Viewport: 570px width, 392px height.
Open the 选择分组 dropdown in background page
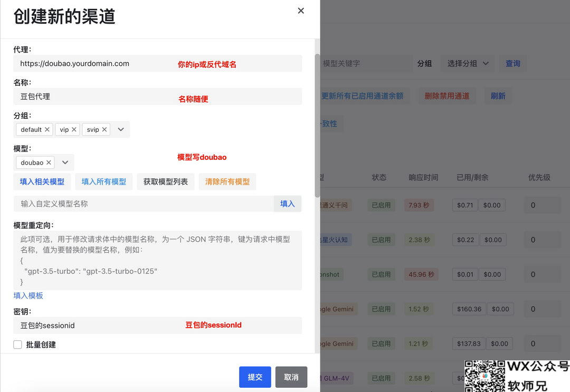pyautogui.click(x=468, y=64)
